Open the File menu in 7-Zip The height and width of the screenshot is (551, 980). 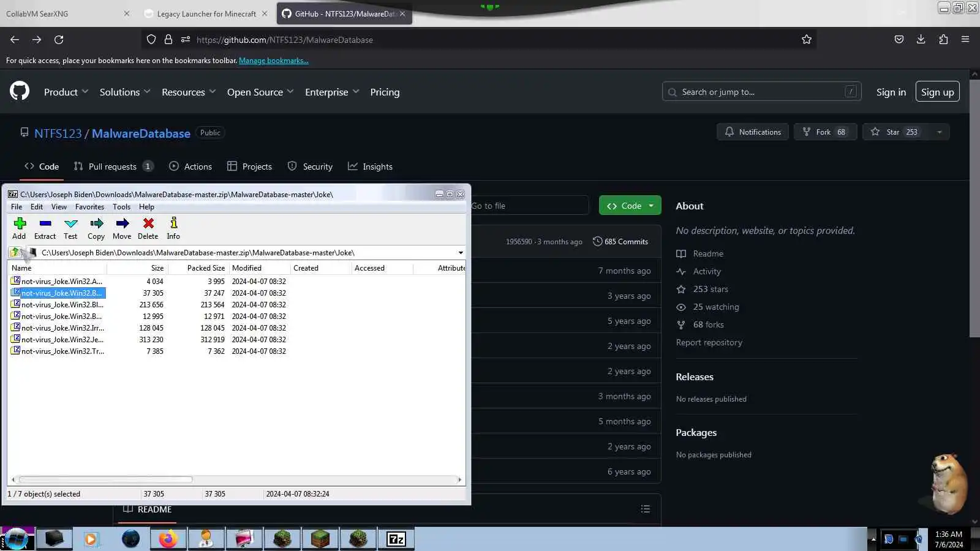pyautogui.click(x=17, y=207)
